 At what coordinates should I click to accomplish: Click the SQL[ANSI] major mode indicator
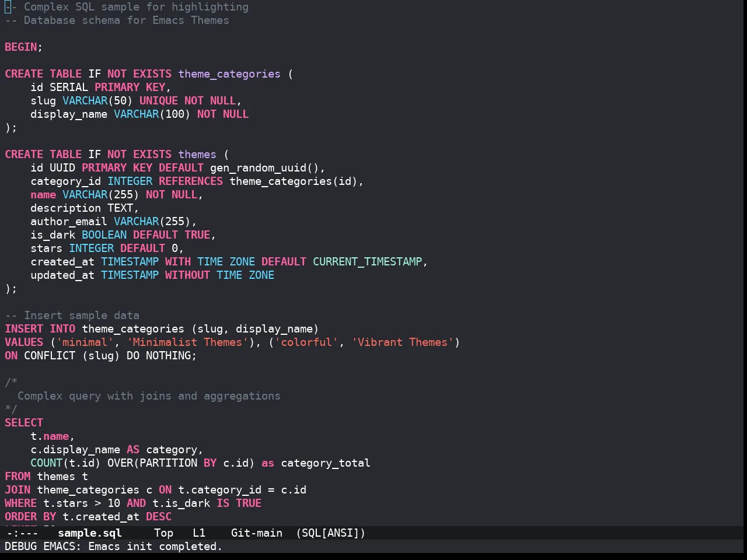330,533
